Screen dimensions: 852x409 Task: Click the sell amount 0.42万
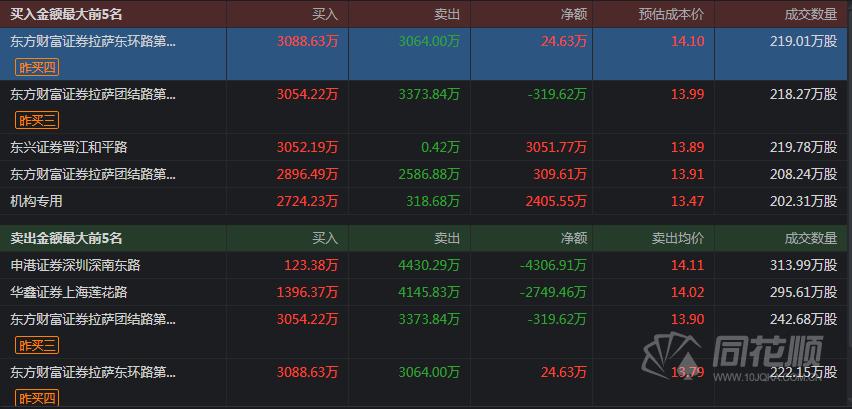(x=440, y=147)
